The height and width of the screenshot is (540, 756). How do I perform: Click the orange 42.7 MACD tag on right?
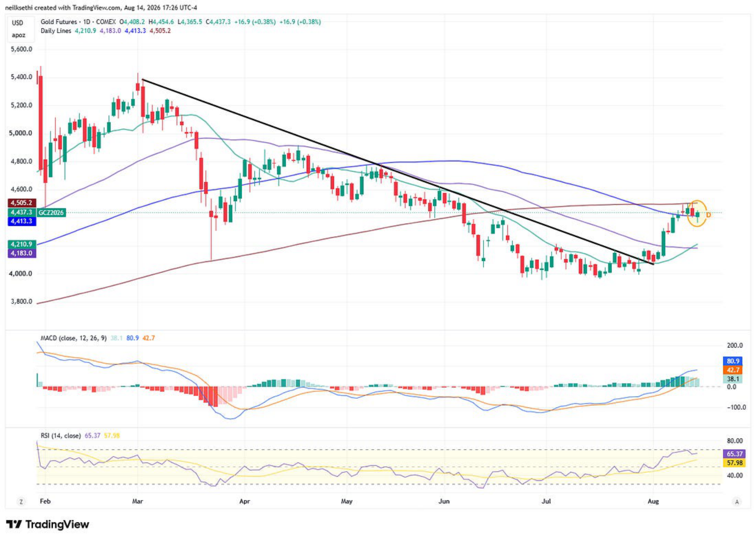point(733,370)
